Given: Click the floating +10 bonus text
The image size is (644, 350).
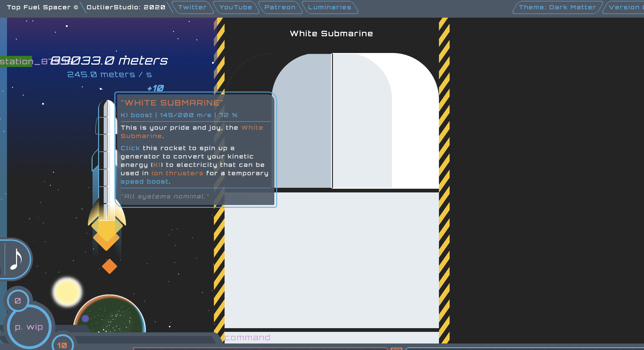Looking at the screenshot, I should coord(156,88).
